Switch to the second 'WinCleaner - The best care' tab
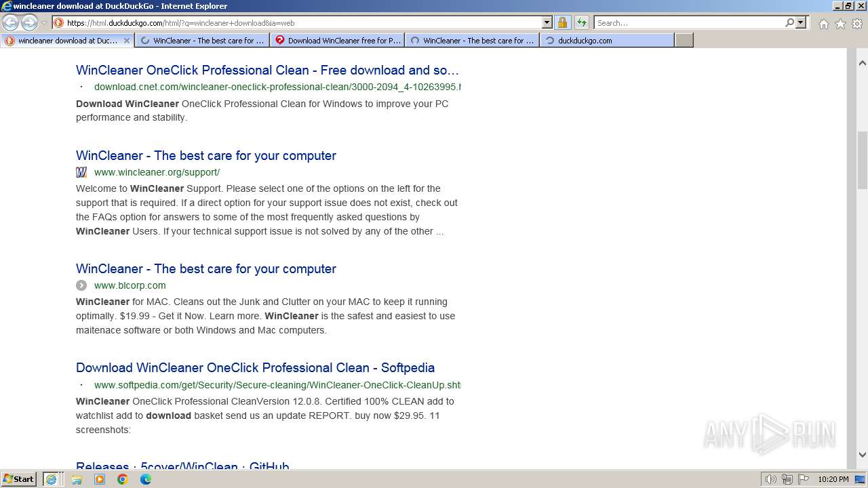868x488 pixels. click(x=202, y=40)
